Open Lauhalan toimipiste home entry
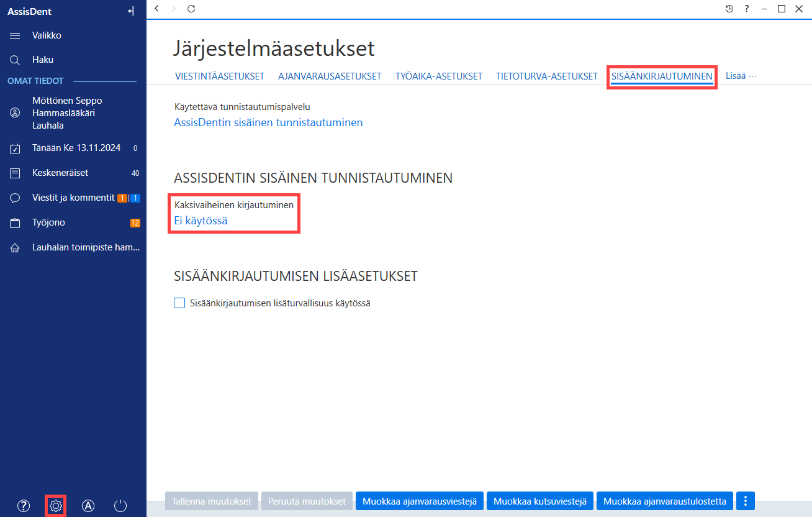 click(73, 247)
